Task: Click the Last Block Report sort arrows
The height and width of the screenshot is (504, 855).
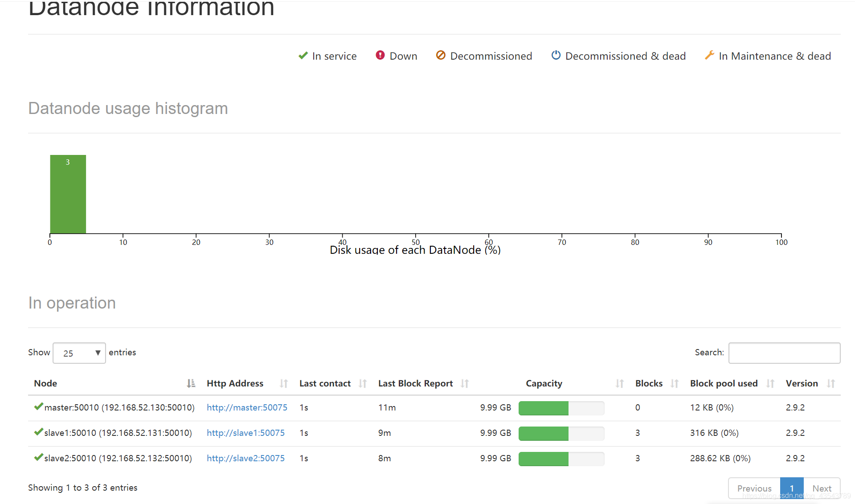Action: coord(464,383)
